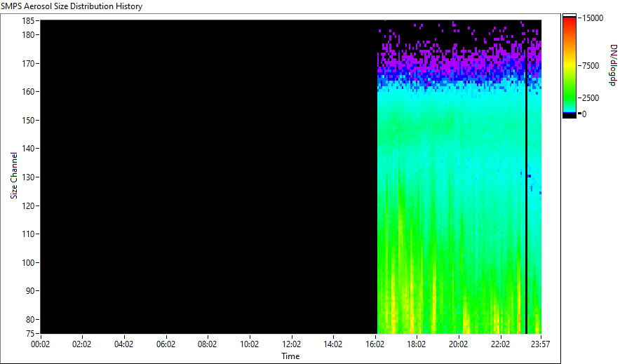Click the 08:02 time axis label
Viewport: 620px width, 364px height.
pyautogui.click(x=207, y=344)
